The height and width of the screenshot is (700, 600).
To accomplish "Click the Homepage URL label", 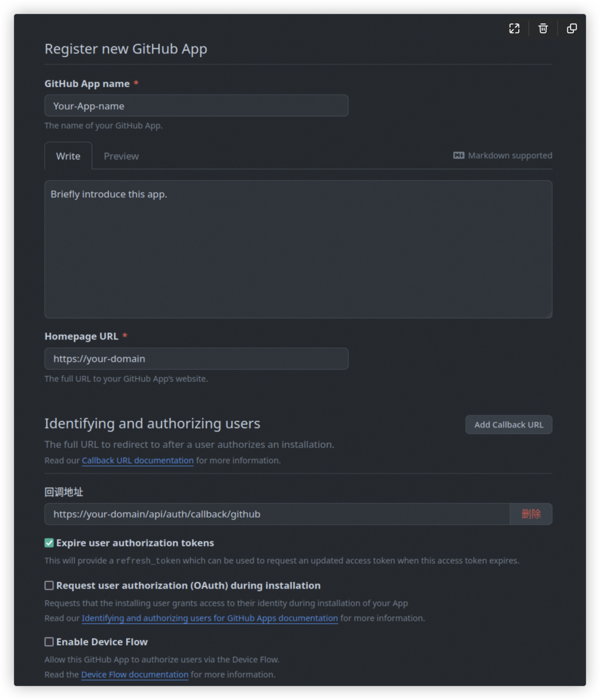I will point(82,336).
